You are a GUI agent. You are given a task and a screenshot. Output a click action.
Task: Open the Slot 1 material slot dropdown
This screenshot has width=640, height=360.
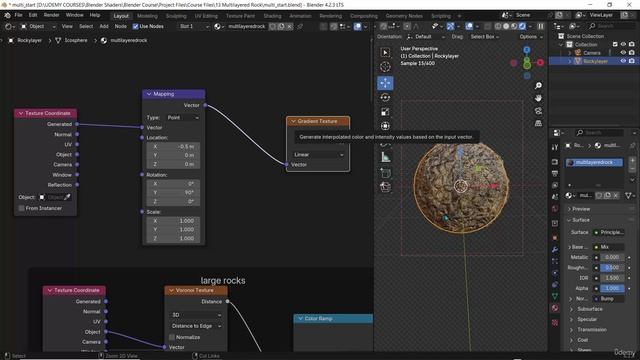(194, 27)
